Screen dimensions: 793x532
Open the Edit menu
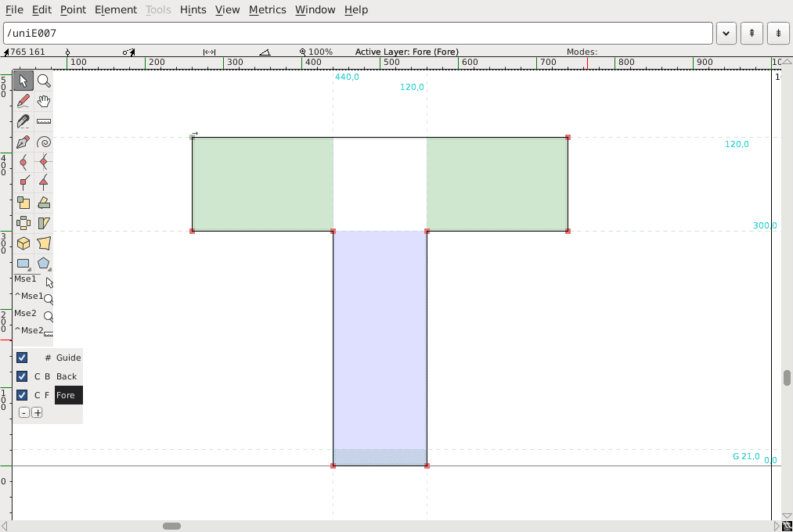41,9
